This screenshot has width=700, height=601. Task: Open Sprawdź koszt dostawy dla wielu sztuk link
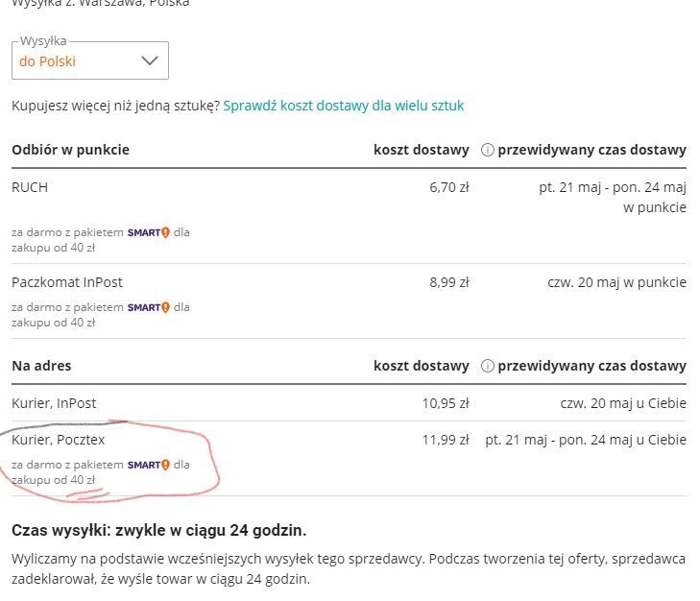click(343, 106)
